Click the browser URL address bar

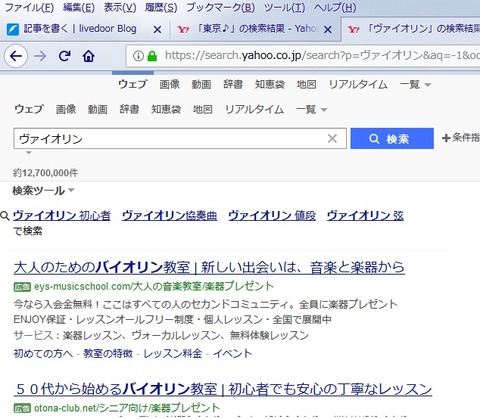pyautogui.click(x=303, y=56)
